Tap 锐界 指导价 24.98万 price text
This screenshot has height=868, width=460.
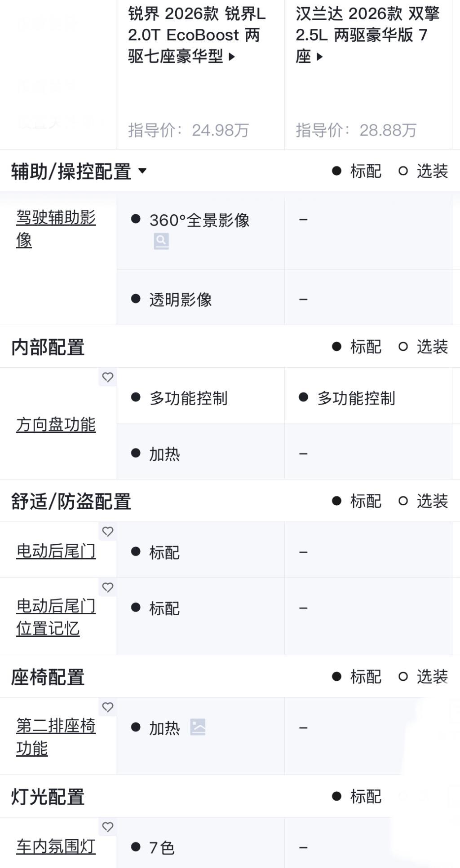click(188, 130)
